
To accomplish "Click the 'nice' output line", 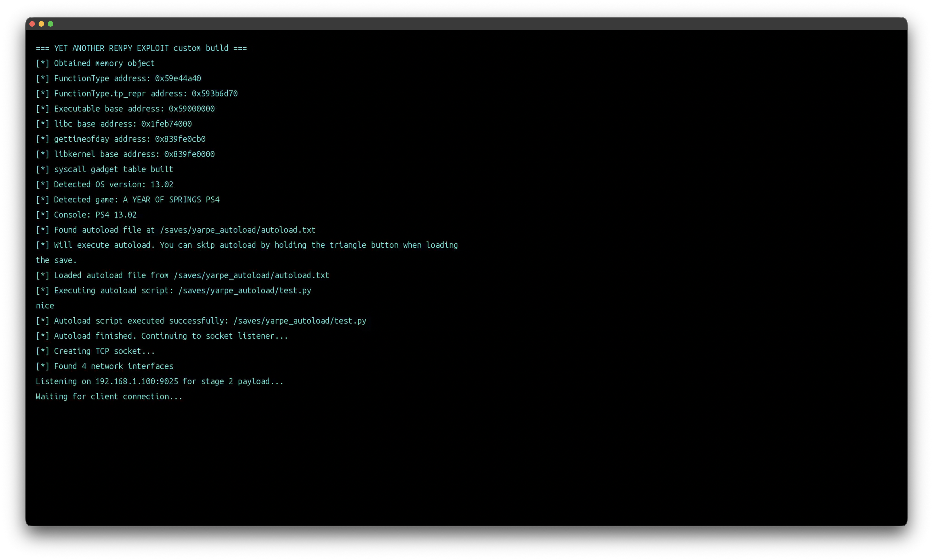I will point(45,306).
